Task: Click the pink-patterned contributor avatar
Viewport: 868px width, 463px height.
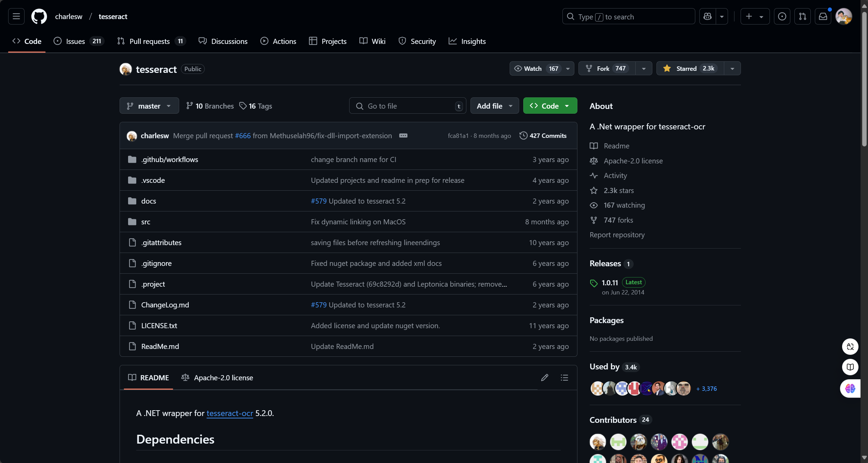Action: pyautogui.click(x=680, y=442)
